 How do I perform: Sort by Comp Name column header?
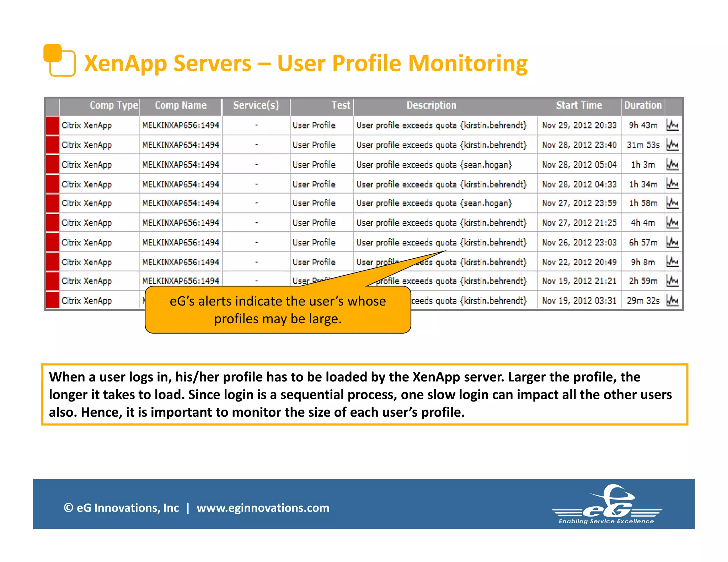181,106
